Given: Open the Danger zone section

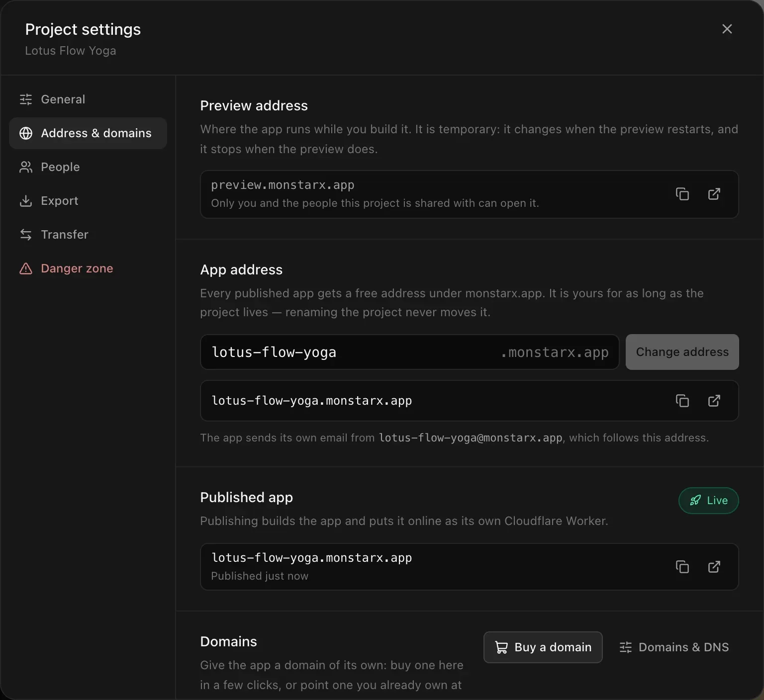Looking at the screenshot, I should click(x=88, y=268).
